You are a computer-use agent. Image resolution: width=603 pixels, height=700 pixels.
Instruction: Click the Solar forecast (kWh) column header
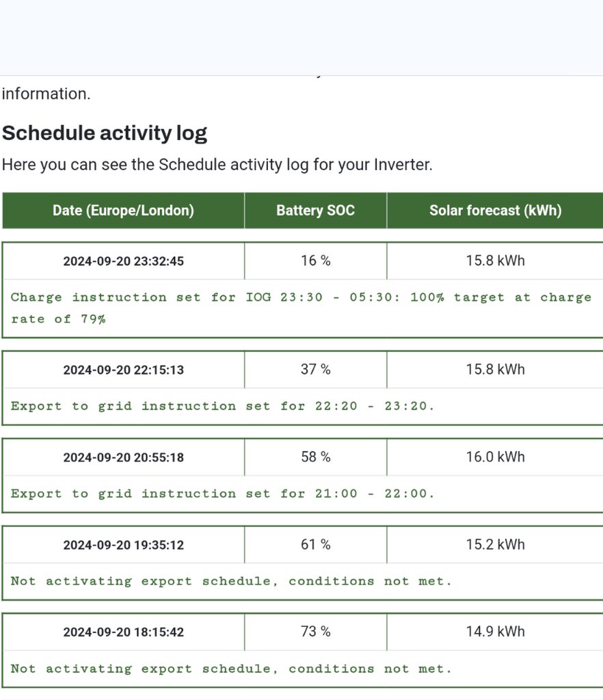click(495, 211)
